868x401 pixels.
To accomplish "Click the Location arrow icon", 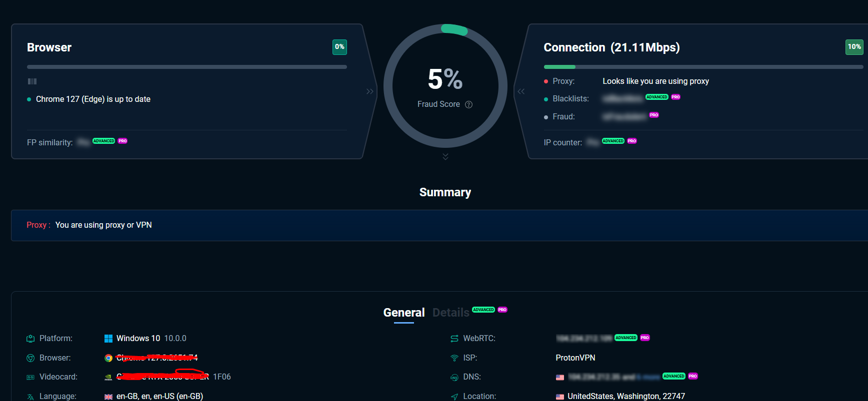I will tap(454, 397).
